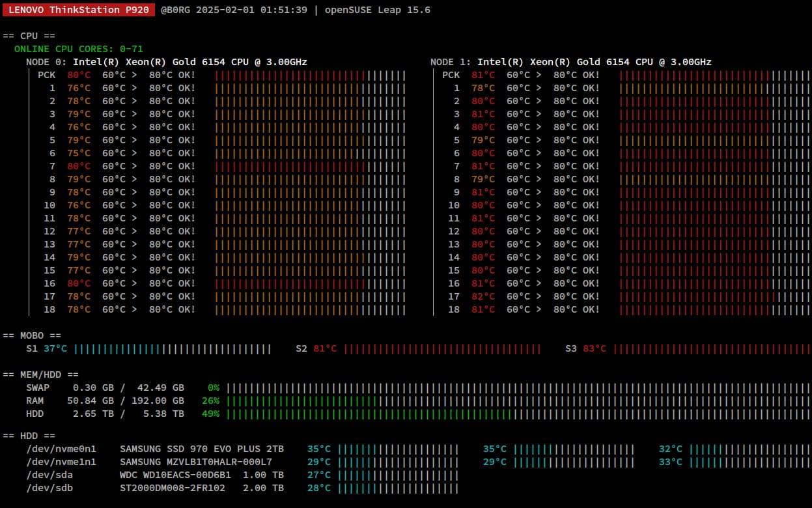Click the HDD 49% usage bar
812x508 pixels.
518,414
